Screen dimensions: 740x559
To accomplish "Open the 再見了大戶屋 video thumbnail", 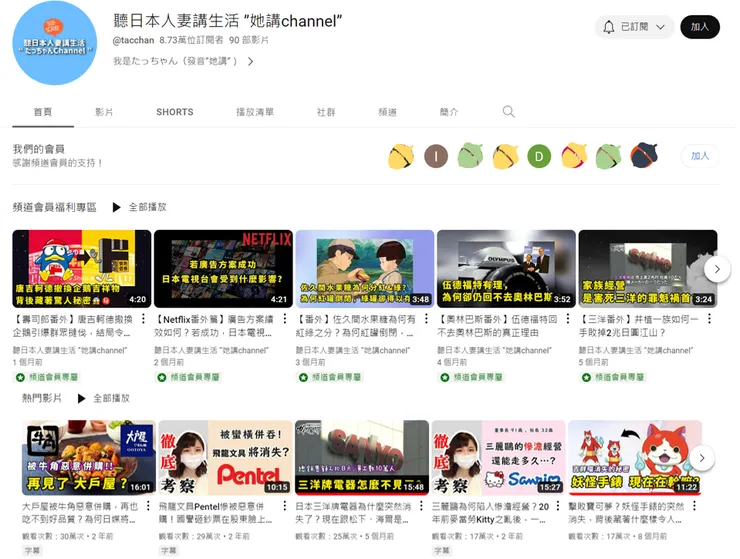I will (89, 457).
